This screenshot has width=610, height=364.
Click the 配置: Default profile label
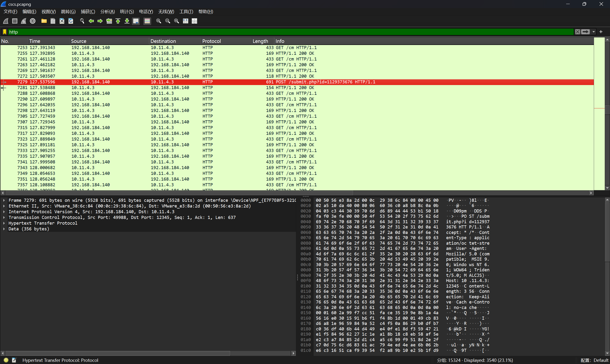click(595, 360)
